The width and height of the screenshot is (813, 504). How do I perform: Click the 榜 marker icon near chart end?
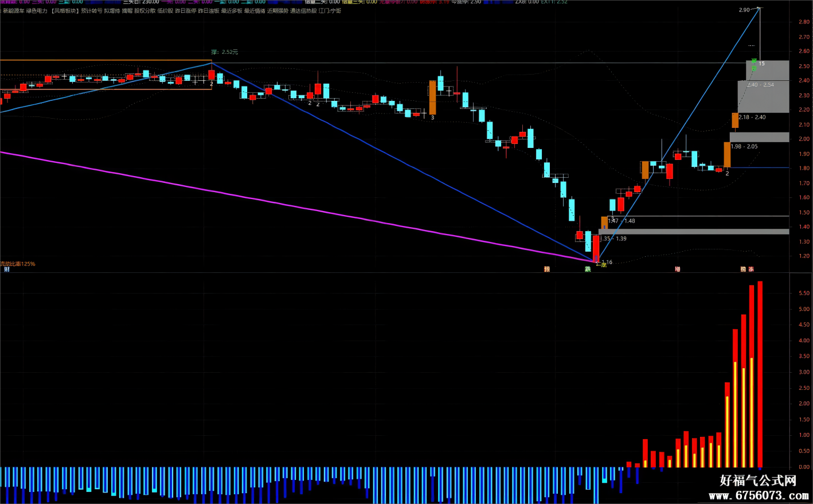(743, 269)
